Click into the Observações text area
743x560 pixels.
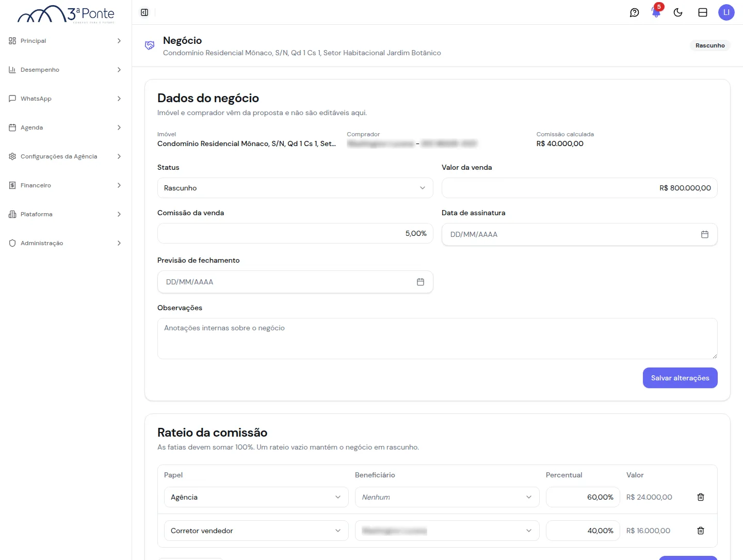point(438,339)
